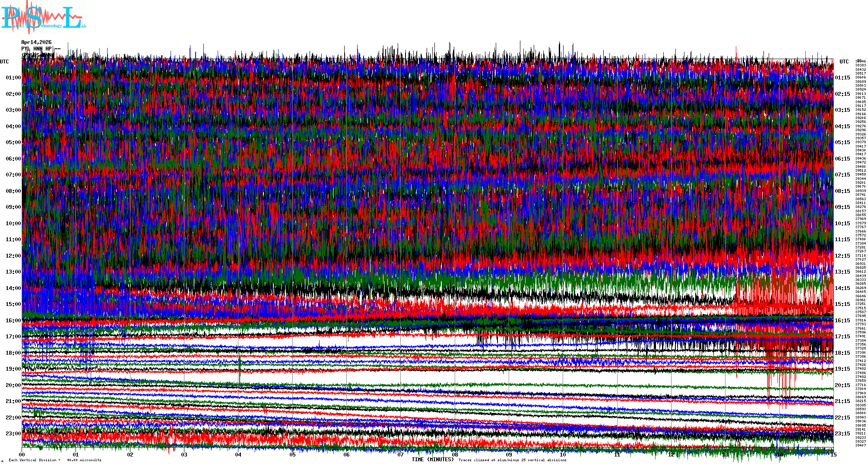
Task: Click the left UTC axis header
Action: point(4,62)
